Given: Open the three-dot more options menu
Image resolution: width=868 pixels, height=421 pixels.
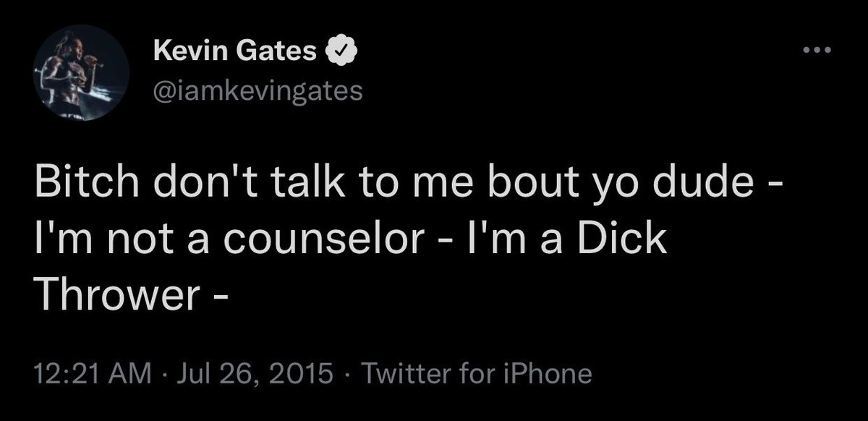Looking at the screenshot, I should coord(819,51).
